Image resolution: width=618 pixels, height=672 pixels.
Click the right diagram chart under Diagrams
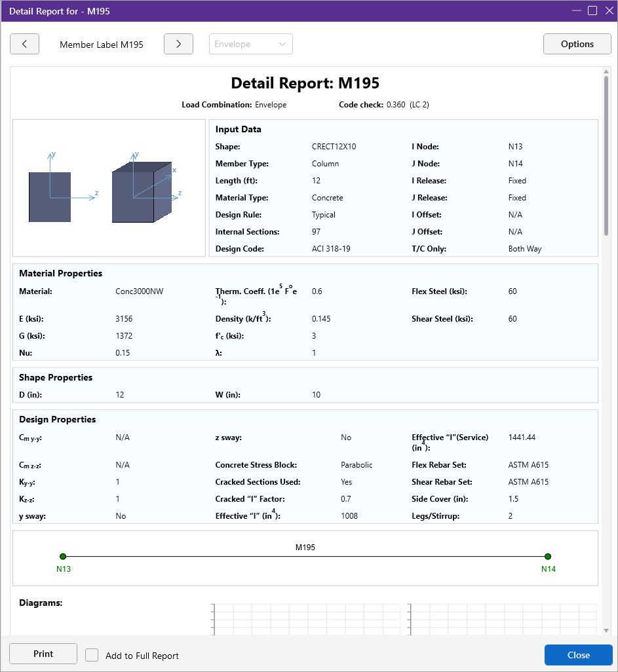[x=502, y=619]
